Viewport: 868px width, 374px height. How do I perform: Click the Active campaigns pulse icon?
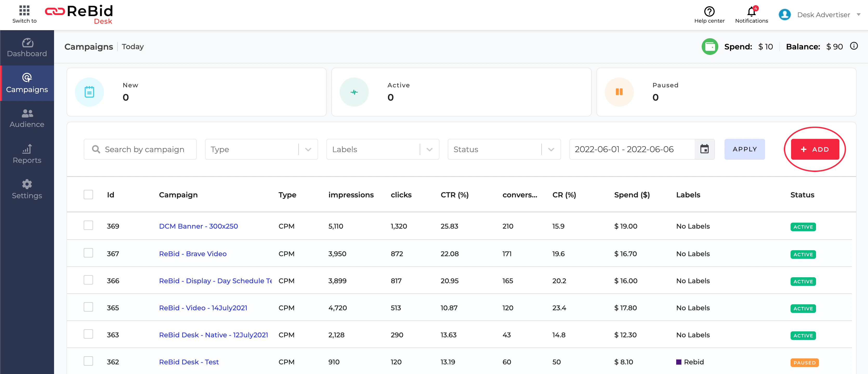pyautogui.click(x=354, y=92)
